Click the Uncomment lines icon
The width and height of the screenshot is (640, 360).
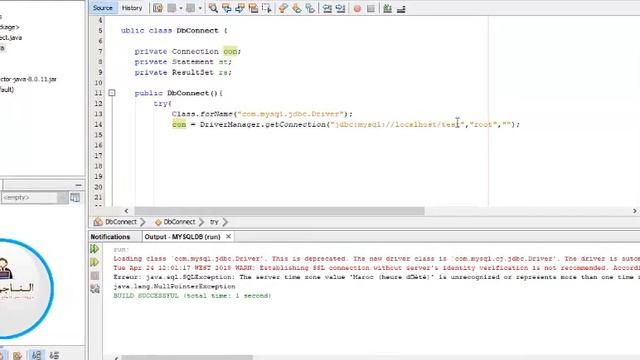click(401, 8)
